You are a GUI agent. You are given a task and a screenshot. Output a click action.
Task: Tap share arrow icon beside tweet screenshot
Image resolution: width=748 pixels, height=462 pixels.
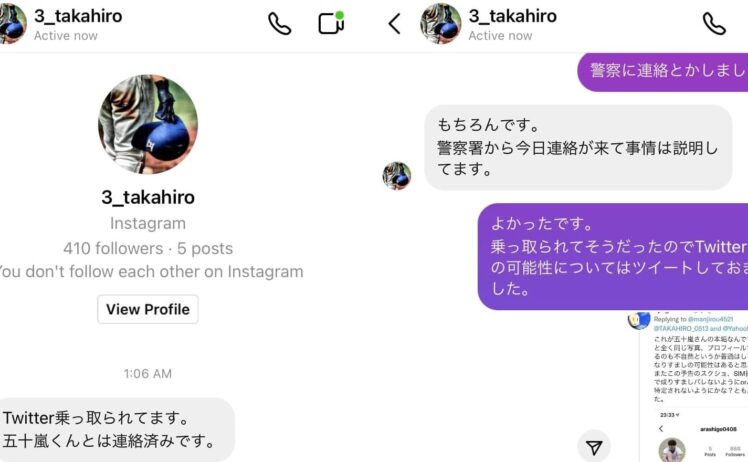point(594,447)
